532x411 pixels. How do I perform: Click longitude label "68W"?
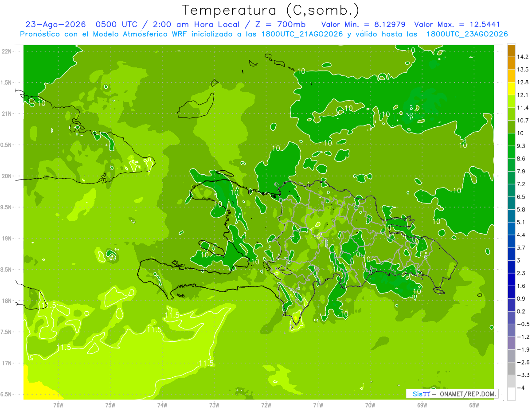474,405
